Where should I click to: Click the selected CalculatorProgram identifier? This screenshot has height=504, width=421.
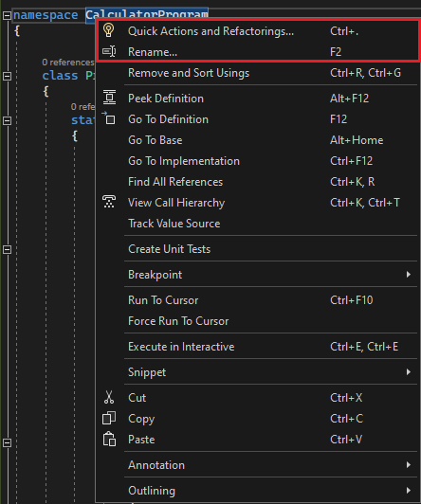tap(147, 13)
